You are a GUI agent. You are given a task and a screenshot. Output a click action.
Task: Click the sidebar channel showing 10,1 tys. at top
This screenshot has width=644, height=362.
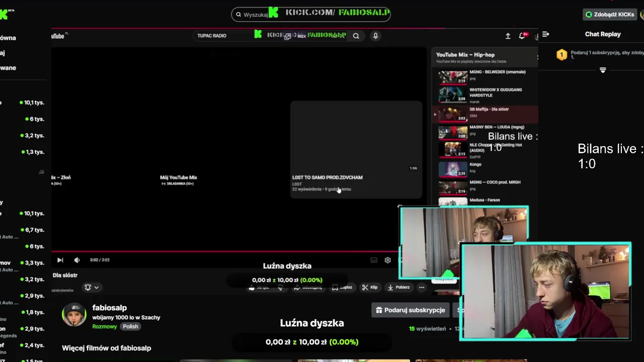(x=23, y=103)
